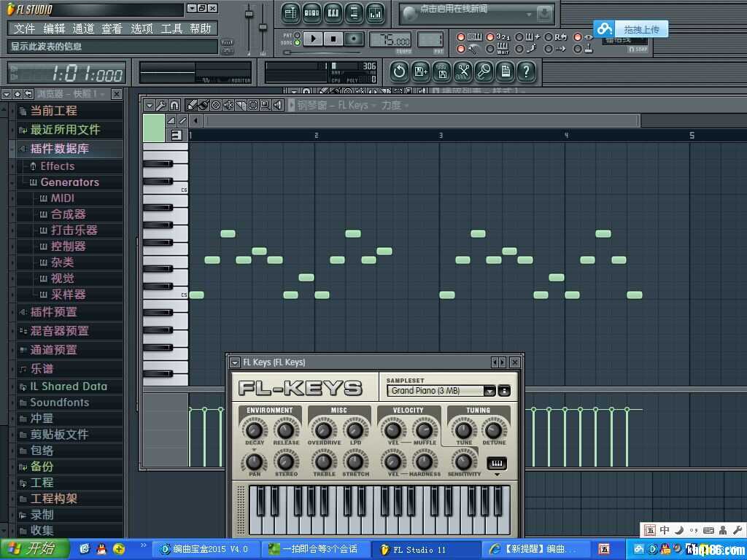Image resolution: width=747 pixels, height=560 pixels.
Task: Open the help question mark icon
Action: coord(526,71)
